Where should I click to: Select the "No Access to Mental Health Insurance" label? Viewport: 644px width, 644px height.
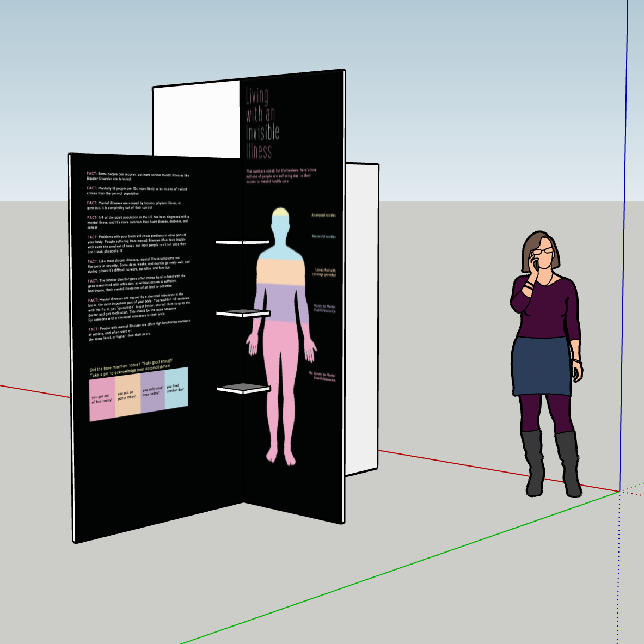pyautogui.click(x=323, y=376)
